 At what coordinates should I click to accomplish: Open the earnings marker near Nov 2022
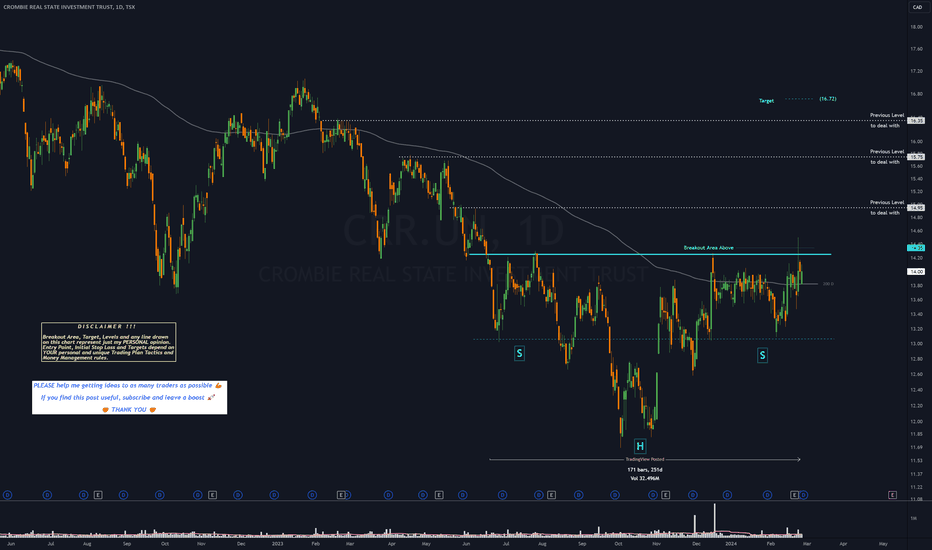pyautogui.click(x=212, y=495)
